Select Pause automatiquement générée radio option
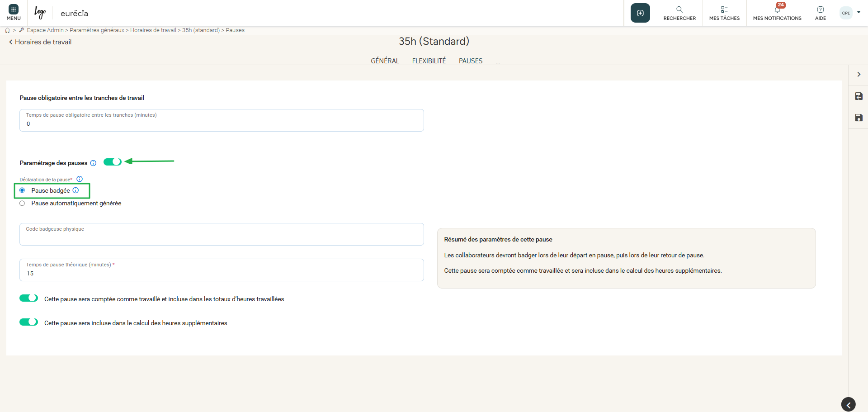868x412 pixels. tap(22, 204)
